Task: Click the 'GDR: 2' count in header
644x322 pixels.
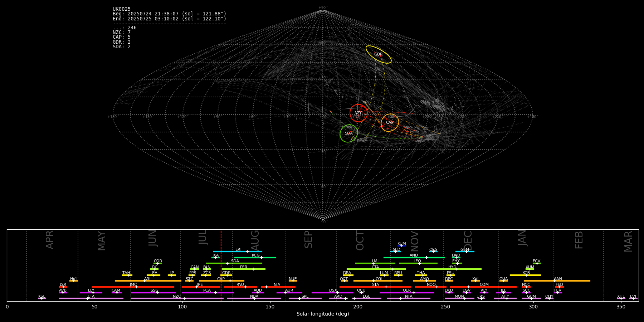Action: 122,42
